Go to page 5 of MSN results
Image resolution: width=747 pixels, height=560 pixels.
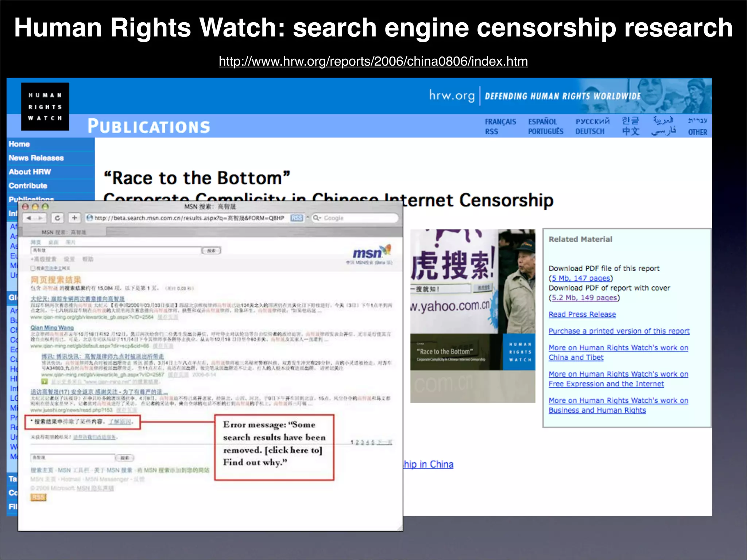[x=373, y=442]
